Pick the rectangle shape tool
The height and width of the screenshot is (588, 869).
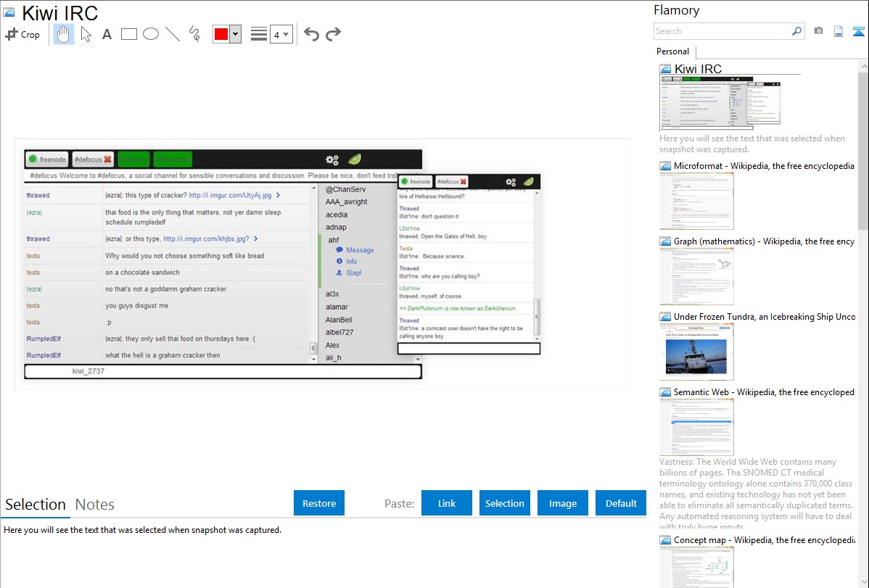tap(129, 34)
